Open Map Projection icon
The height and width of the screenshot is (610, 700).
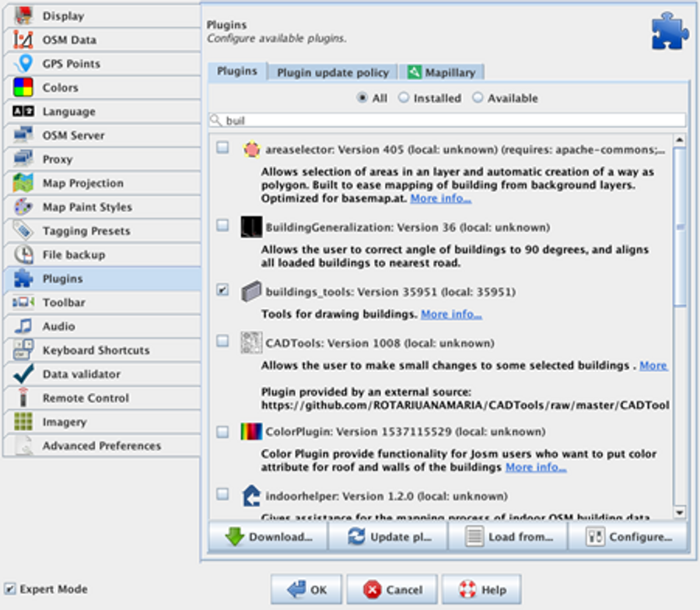click(23, 183)
